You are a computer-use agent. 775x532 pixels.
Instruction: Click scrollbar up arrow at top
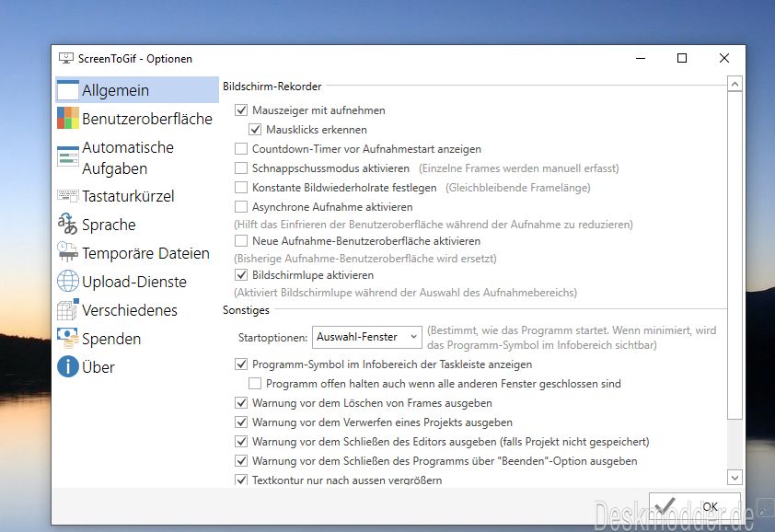(x=734, y=85)
